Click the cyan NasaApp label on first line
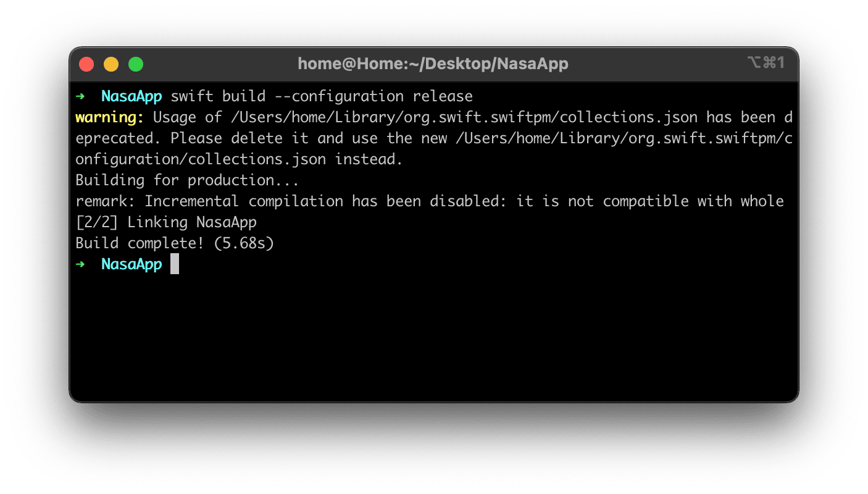 pos(131,97)
